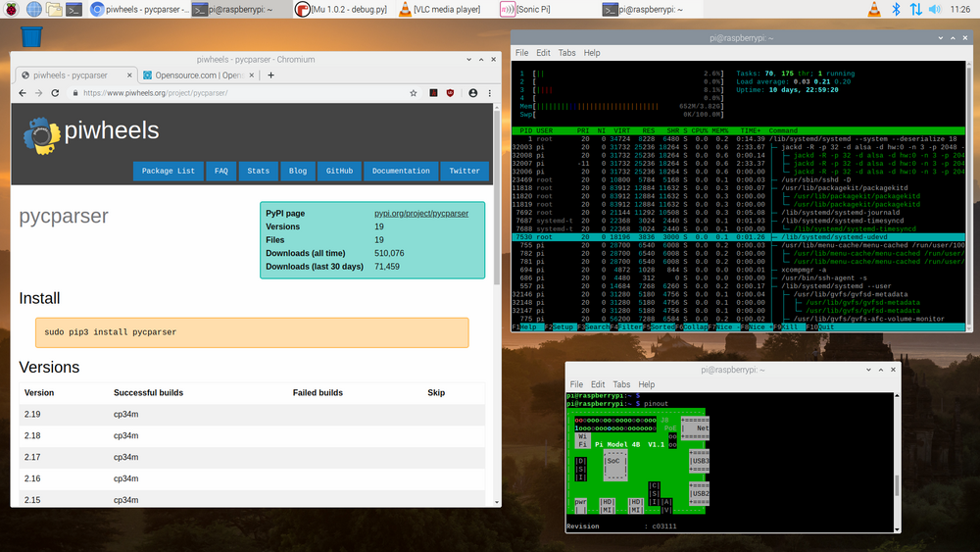Switch to the Opensource.com tab
This screenshot has width=980, height=552.
pyautogui.click(x=199, y=75)
